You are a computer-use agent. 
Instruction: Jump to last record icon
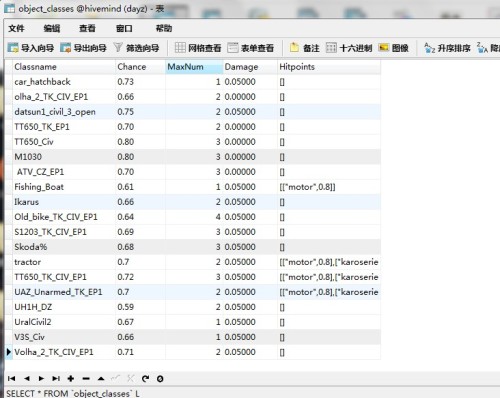pyautogui.click(x=56, y=379)
